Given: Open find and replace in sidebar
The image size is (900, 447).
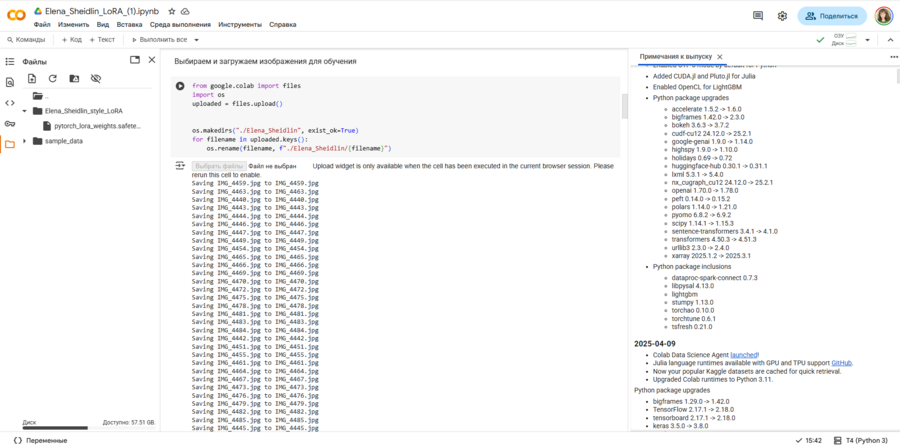Looking at the screenshot, I should (x=10, y=82).
